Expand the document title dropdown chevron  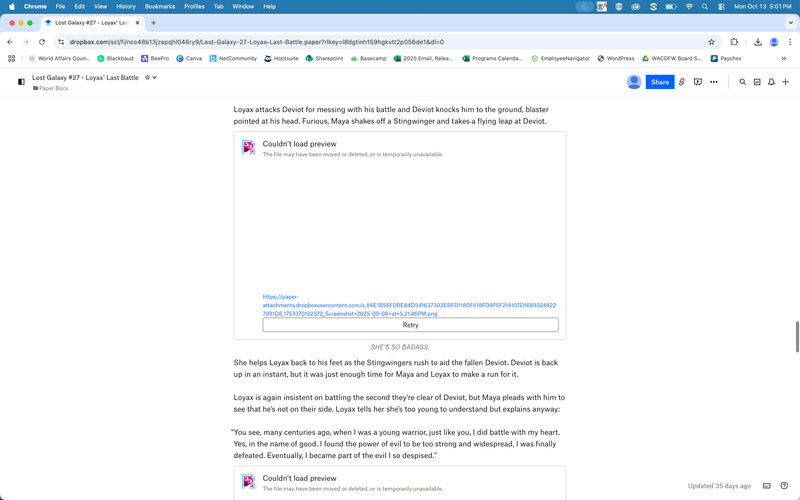[155, 78]
